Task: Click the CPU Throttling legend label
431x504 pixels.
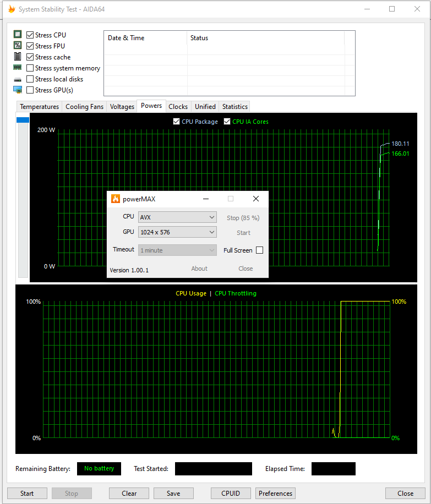Action: point(236,293)
